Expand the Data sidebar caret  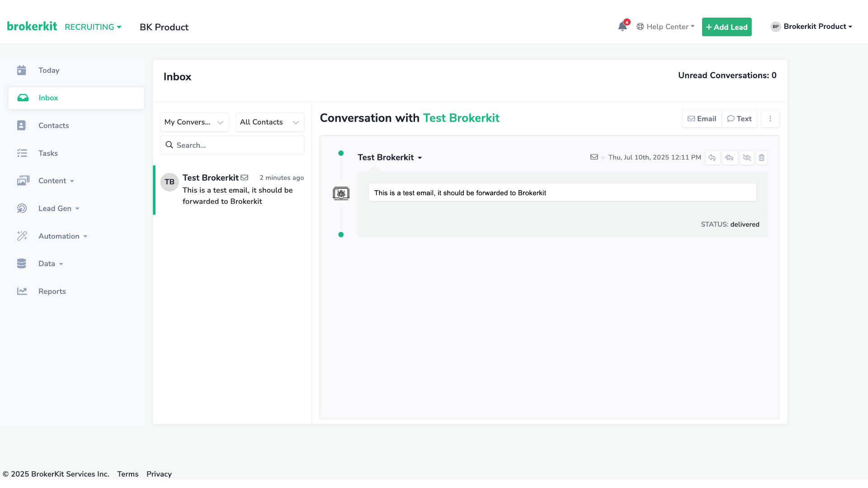tap(61, 264)
